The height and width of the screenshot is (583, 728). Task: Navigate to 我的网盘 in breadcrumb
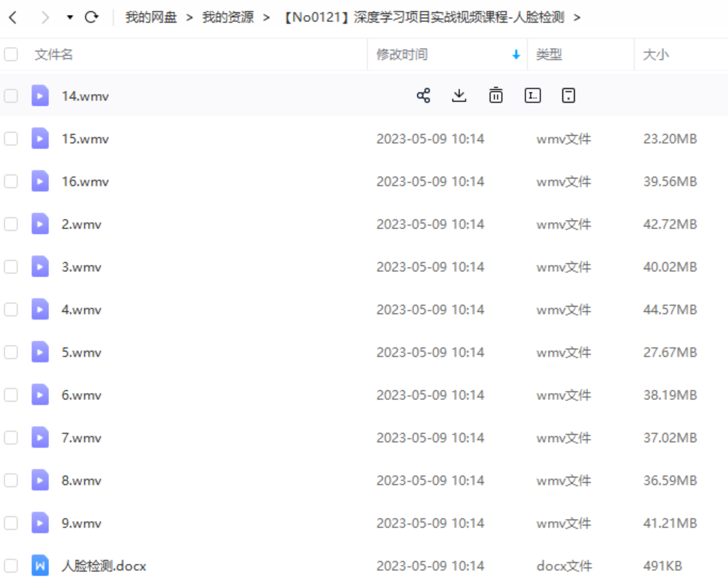(x=151, y=17)
